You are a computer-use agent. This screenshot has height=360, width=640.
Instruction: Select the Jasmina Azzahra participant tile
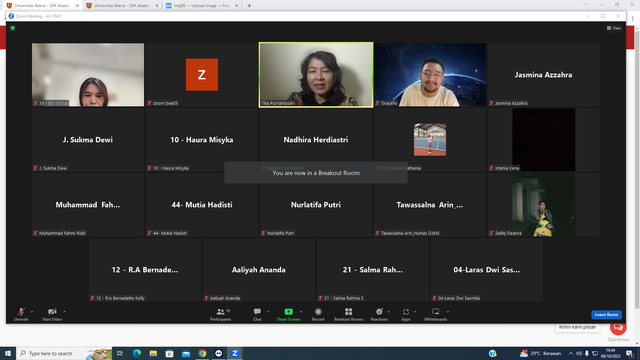coord(544,75)
